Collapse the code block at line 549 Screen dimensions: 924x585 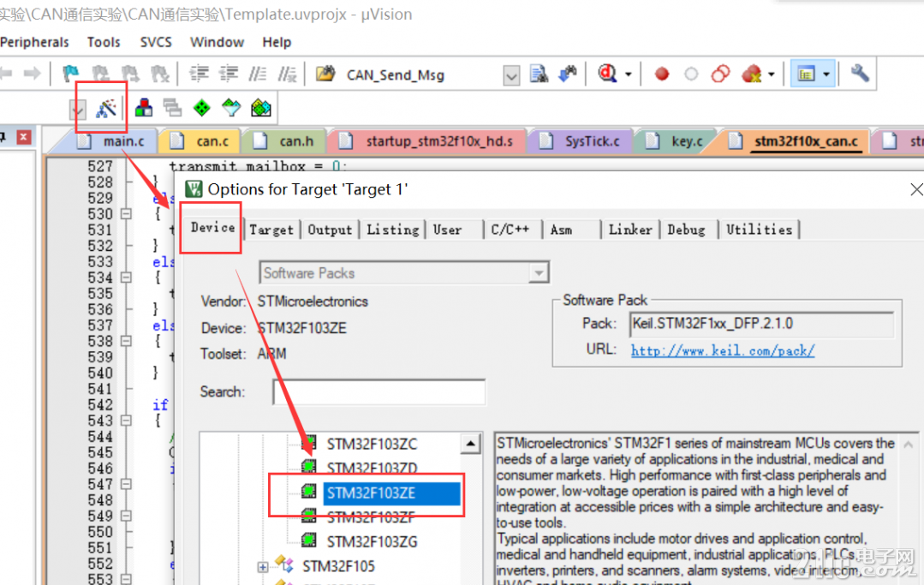click(126, 516)
